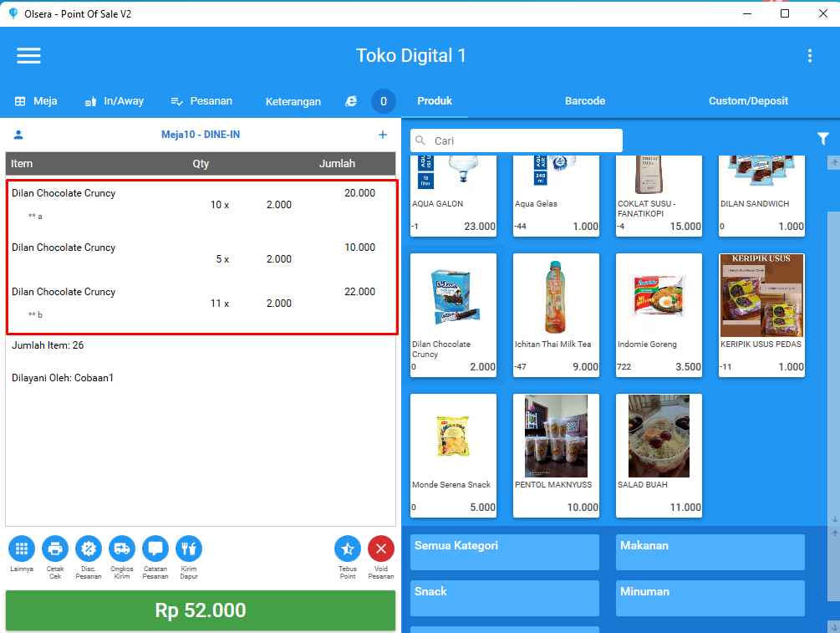
Task: Click the Jumlah column header
Action: click(x=337, y=163)
